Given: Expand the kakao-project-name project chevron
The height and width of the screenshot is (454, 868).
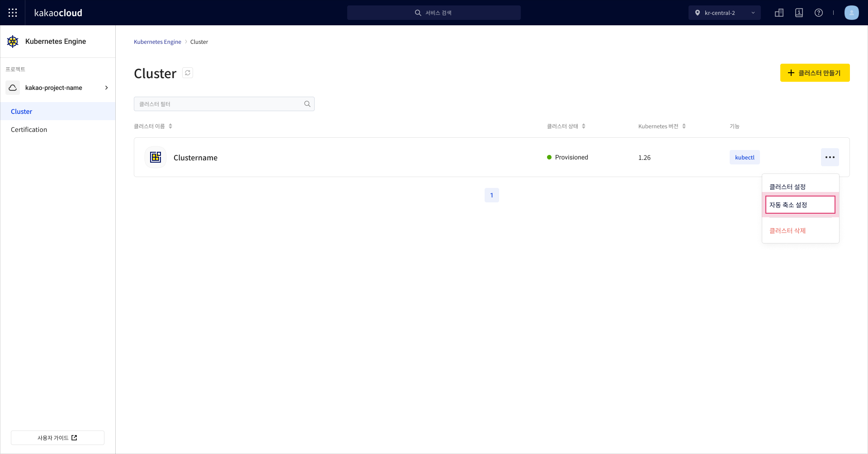Looking at the screenshot, I should coord(107,88).
